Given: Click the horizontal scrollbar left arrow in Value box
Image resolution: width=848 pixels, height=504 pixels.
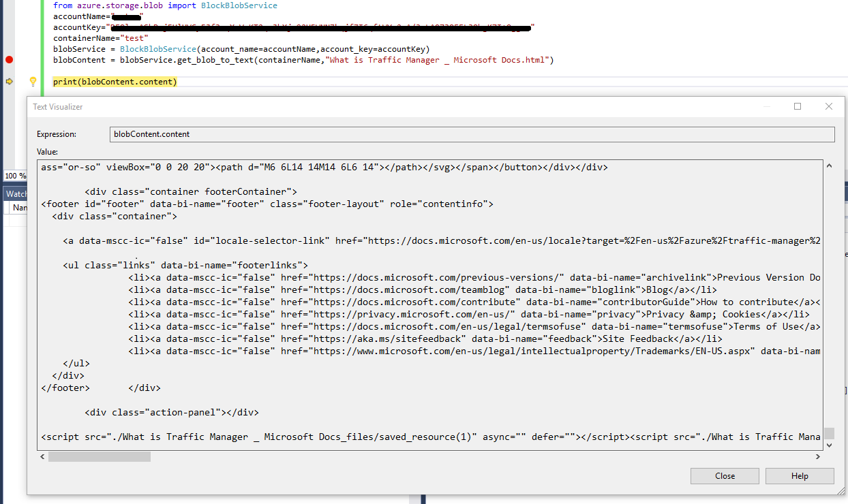Looking at the screenshot, I should (x=43, y=456).
